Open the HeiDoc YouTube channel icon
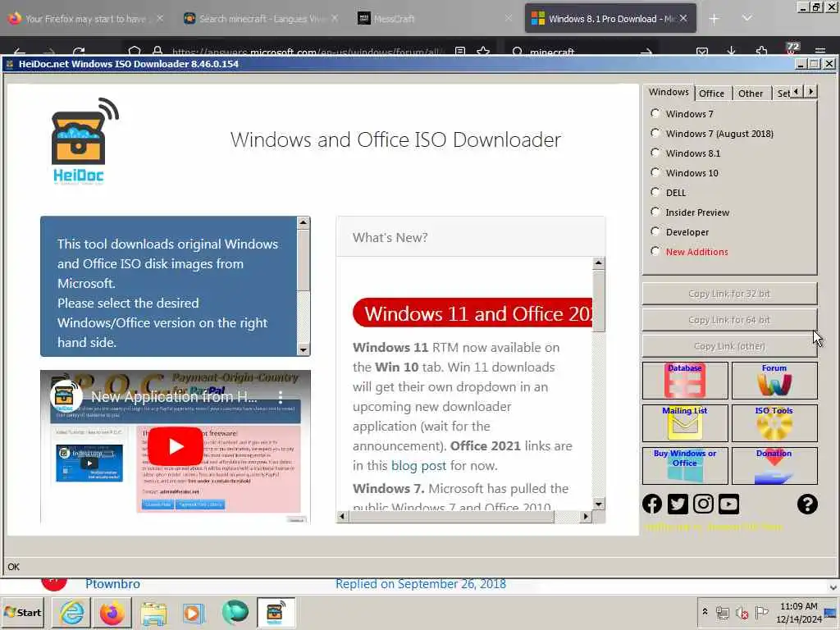 (x=728, y=504)
